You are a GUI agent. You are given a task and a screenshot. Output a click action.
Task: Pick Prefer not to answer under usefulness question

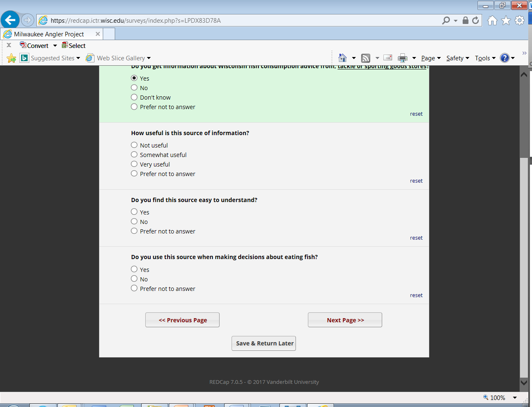[x=134, y=173]
